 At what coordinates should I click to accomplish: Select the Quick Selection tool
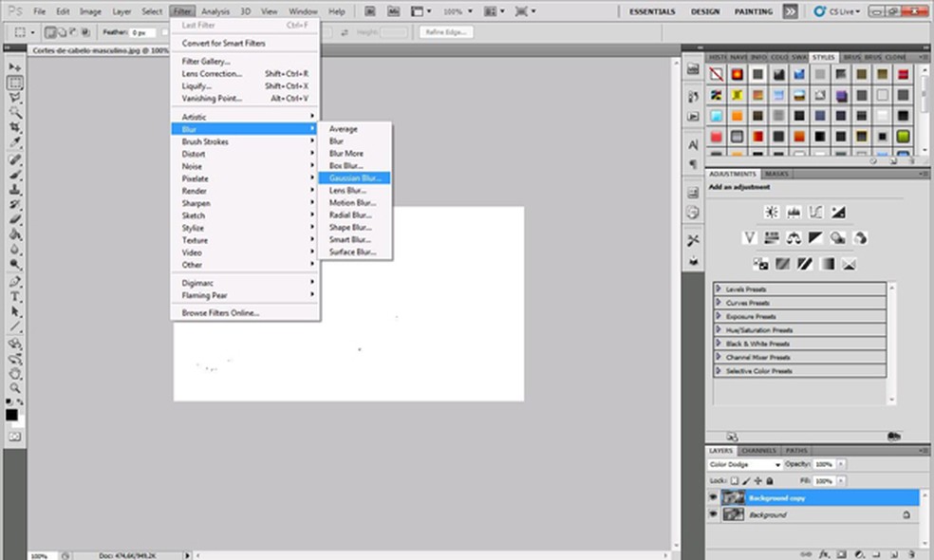pos(15,111)
